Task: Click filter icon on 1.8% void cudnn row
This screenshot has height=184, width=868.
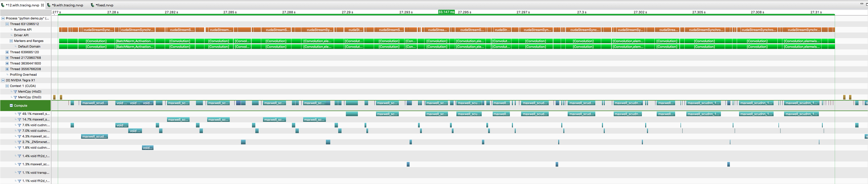Action: point(19,148)
